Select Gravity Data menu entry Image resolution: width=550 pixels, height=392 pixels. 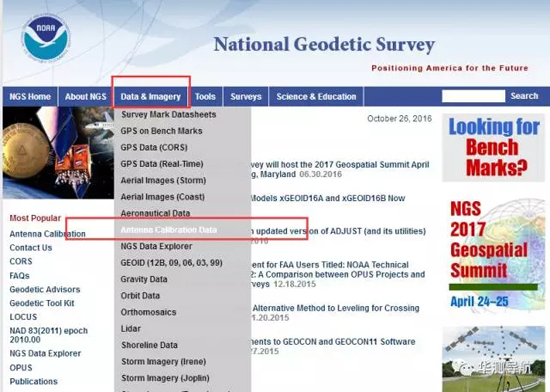(x=144, y=279)
